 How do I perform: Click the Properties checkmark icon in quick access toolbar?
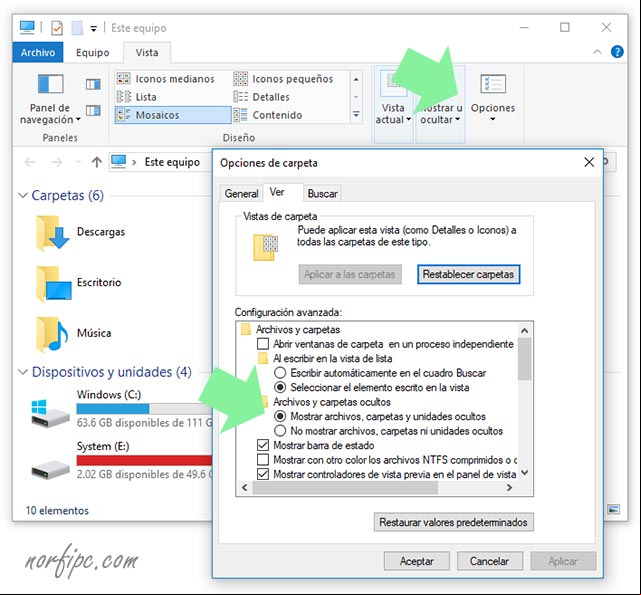pyautogui.click(x=57, y=28)
